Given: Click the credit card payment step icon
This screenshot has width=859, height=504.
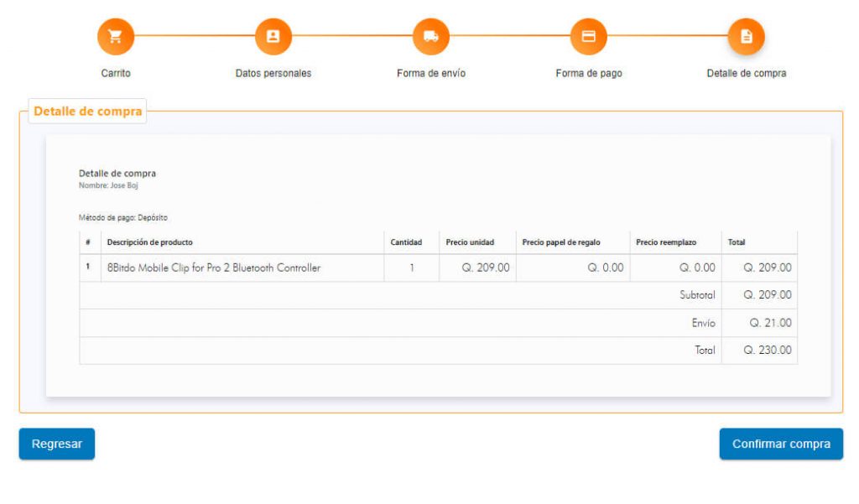Looking at the screenshot, I should point(589,36).
